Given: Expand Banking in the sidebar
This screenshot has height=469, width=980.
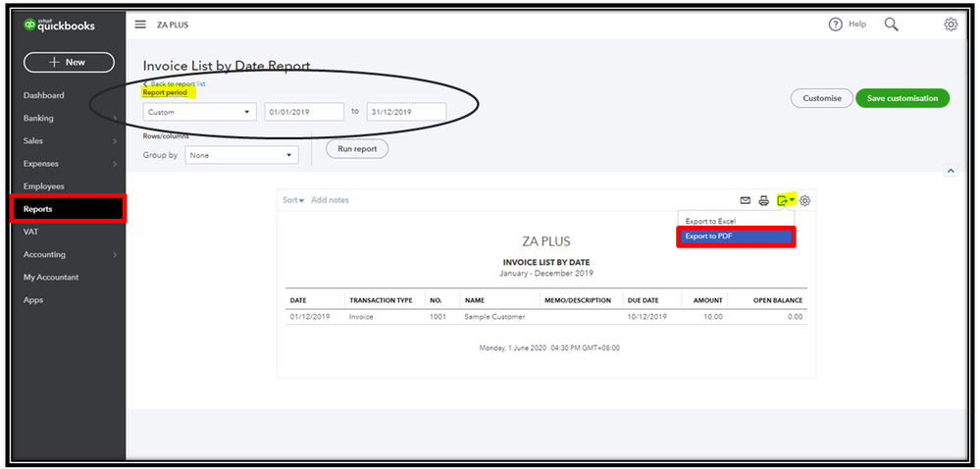Looking at the screenshot, I should [69, 118].
